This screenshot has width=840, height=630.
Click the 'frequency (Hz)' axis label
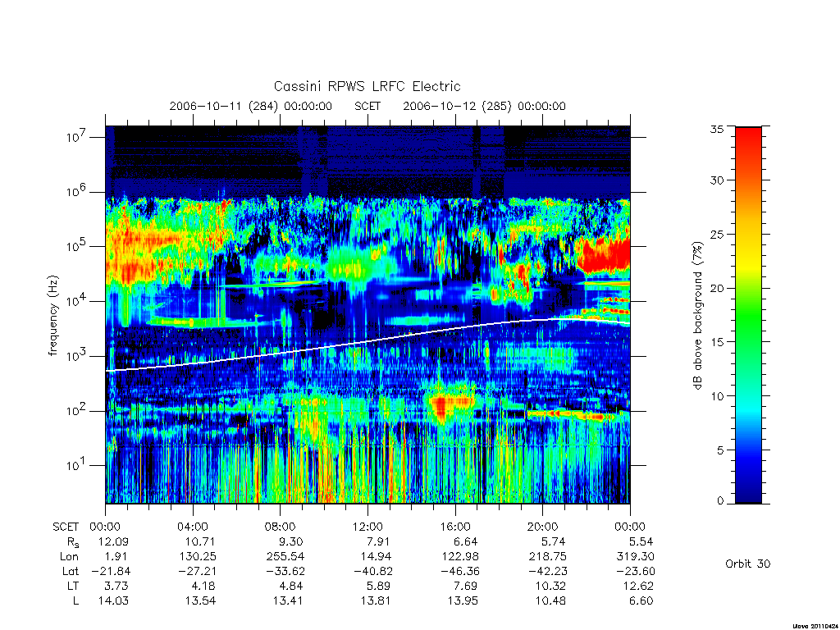click(x=53, y=315)
